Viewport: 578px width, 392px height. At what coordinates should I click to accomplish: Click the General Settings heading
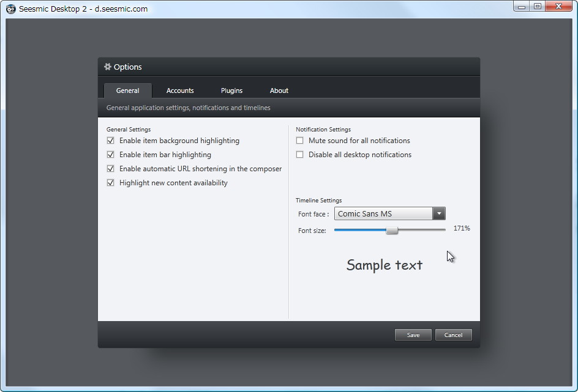click(129, 130)
